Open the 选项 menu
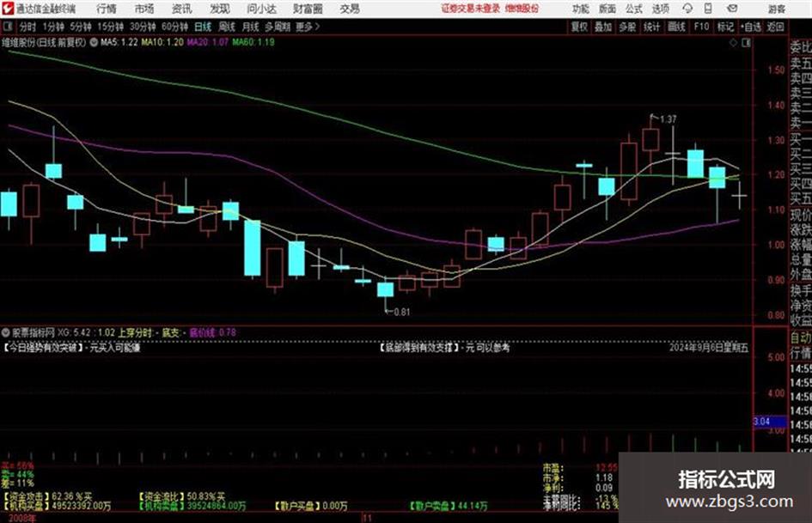The height and width of the screenshot is (523, 812). (x=660, y=9)
